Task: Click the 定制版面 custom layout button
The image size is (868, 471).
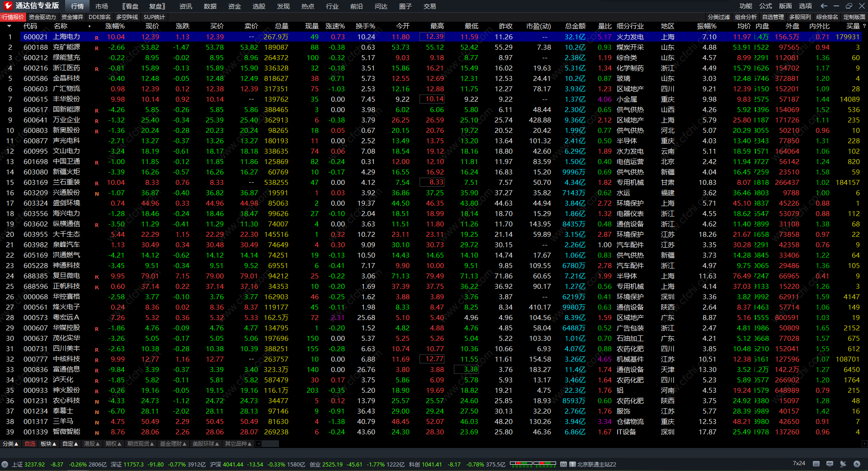Action: [x=854, y=17]
